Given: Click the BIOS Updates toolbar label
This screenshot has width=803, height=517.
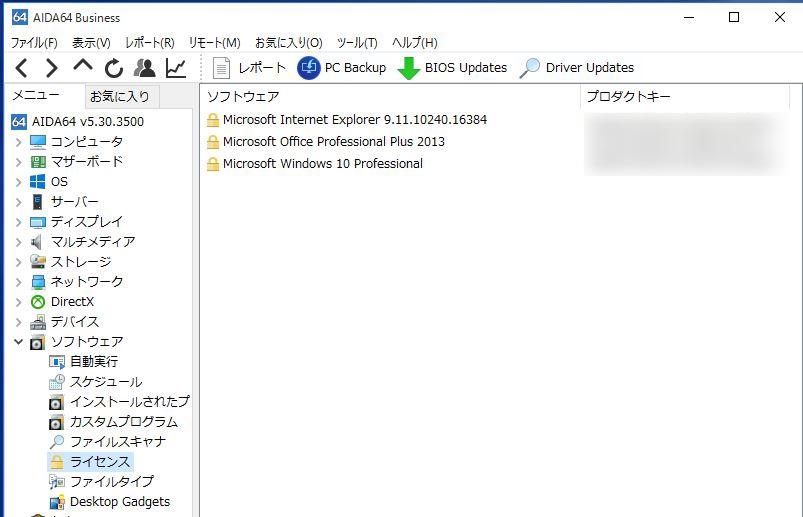Looking at the screenshot, I should point(466,68).
